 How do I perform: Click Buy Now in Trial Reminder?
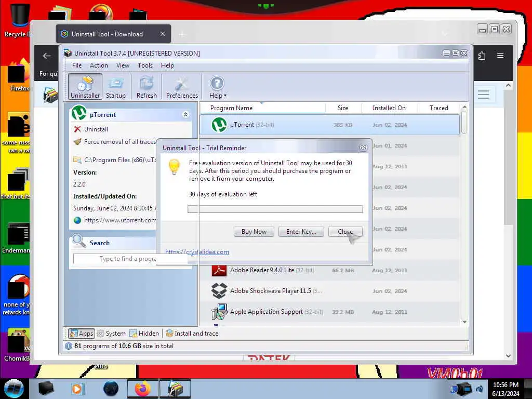[x=254, y=231]
